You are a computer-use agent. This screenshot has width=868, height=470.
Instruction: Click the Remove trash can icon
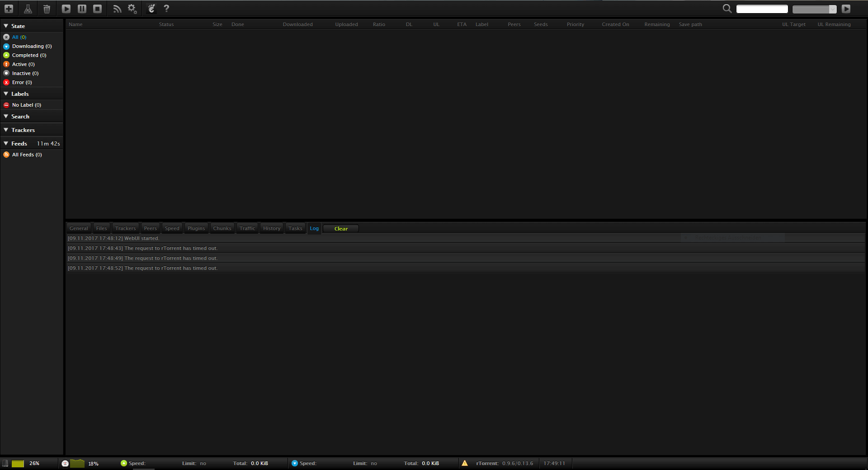click(47, 9)
